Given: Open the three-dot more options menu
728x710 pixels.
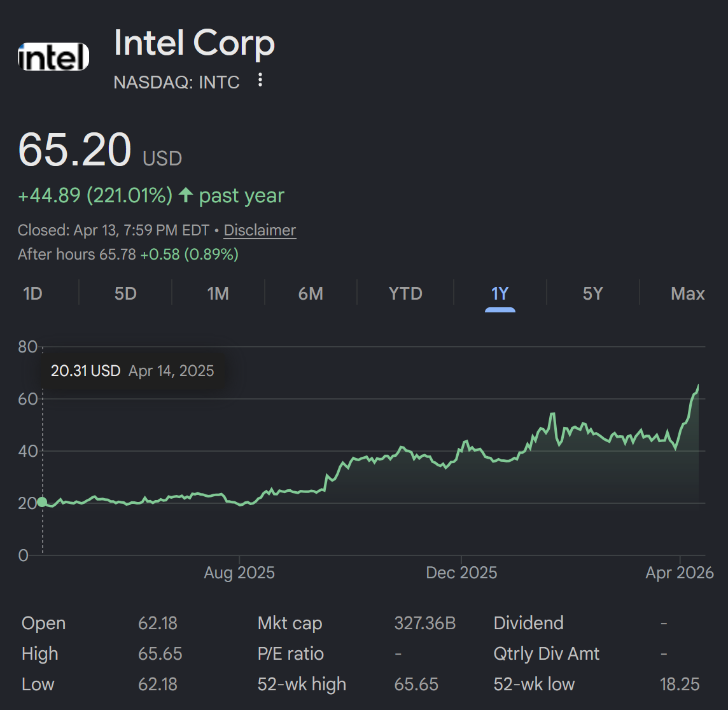Looking at the screenshot, I should (260, 80).
